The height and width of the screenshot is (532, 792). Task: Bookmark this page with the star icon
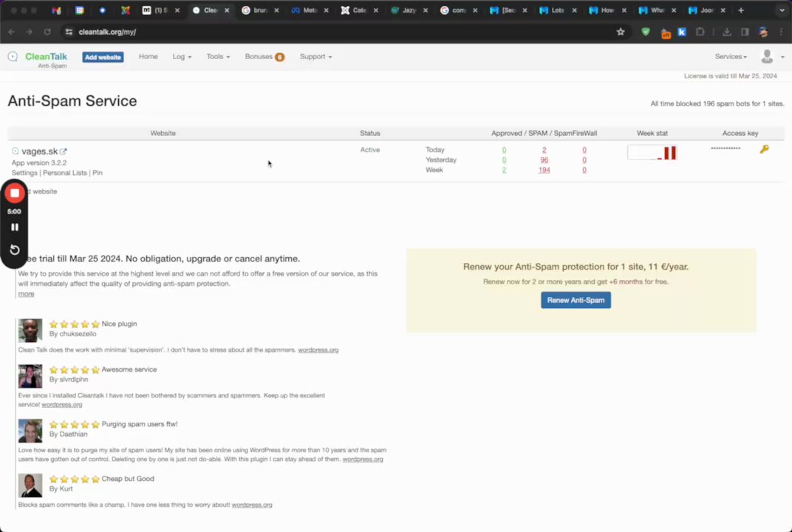621,32
